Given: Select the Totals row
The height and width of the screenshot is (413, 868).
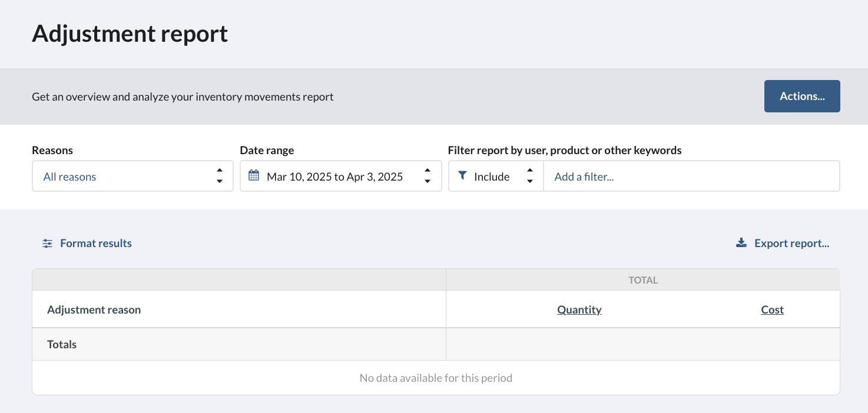Looking at the screenshot, I should (62, 345).
